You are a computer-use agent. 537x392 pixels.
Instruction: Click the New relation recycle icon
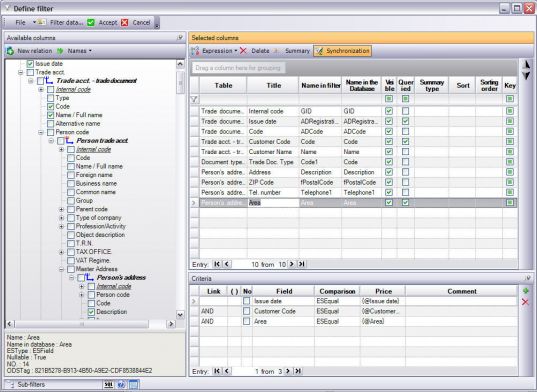point(10,51)
